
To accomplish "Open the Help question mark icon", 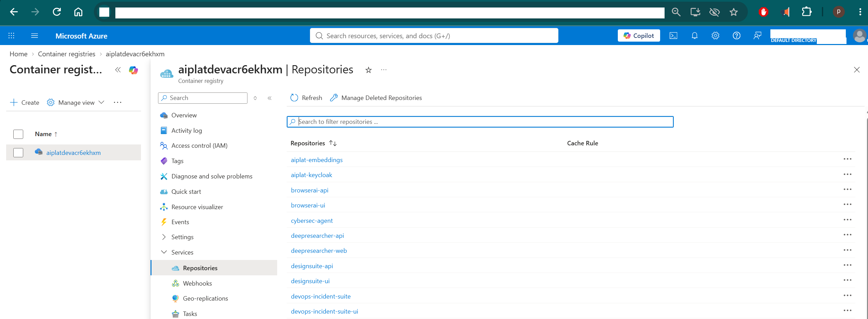I will click(737, 35).
